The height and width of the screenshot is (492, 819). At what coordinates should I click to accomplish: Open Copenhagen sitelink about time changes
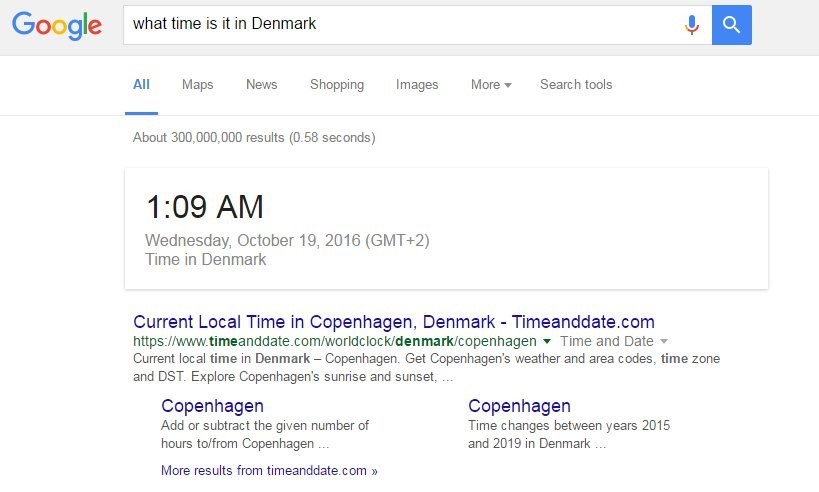519,406
